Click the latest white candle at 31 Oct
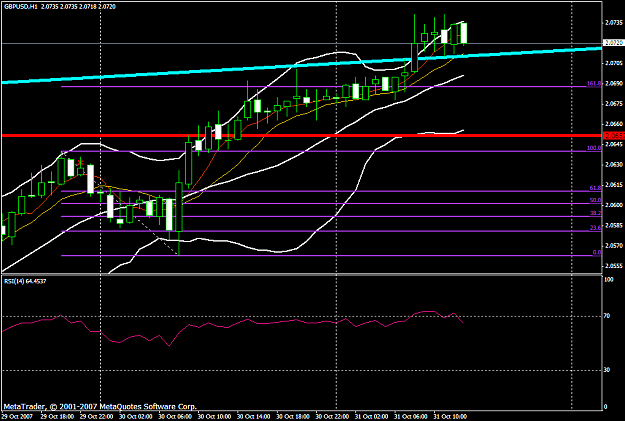The image size is (625, 421). (x=464, y=33)
